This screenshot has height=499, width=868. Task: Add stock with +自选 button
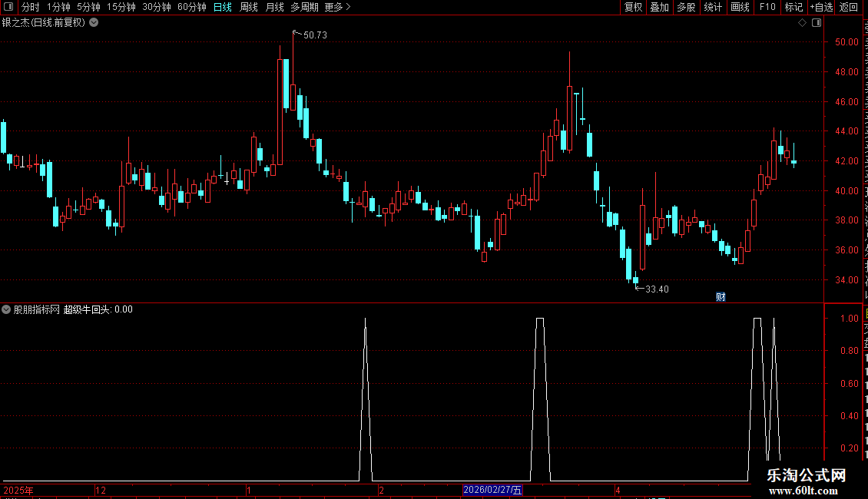click(821, 7)
